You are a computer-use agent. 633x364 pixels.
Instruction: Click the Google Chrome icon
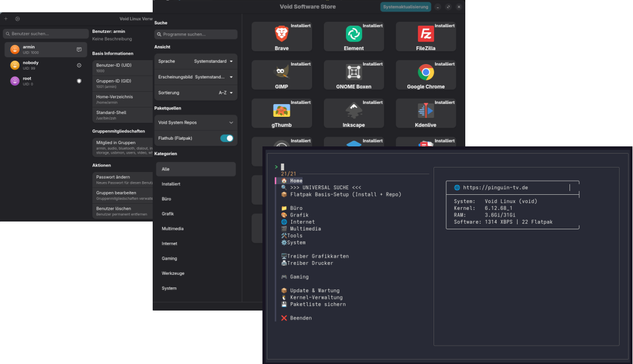426,72
